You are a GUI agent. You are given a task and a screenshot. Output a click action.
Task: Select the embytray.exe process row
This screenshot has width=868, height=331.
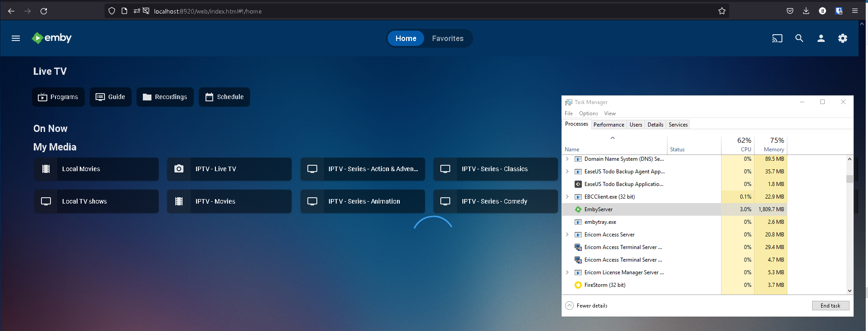675,222
